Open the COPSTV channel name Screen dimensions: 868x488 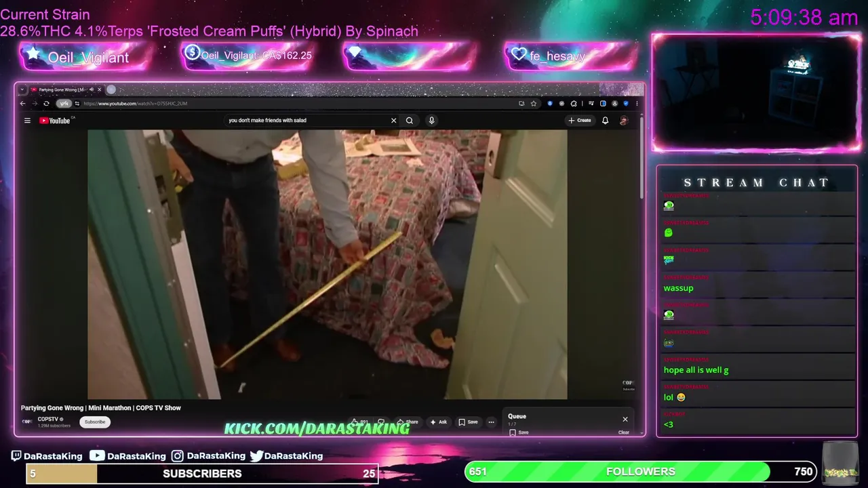[48, 420]
